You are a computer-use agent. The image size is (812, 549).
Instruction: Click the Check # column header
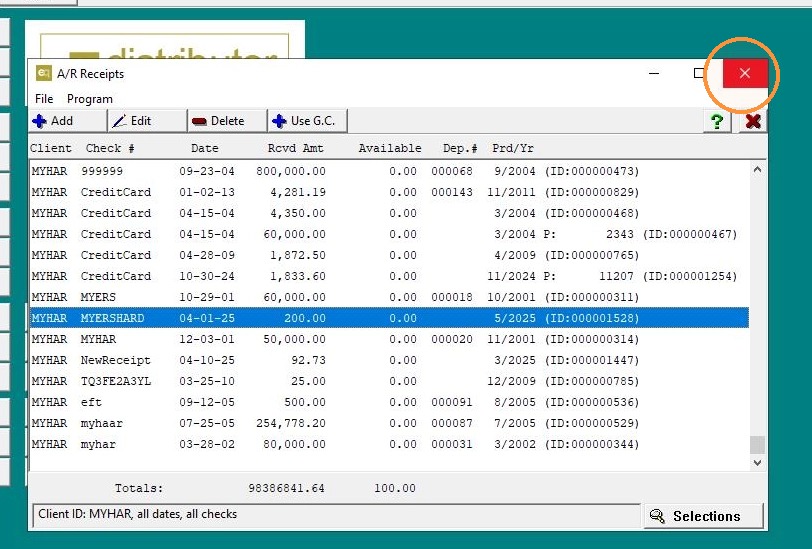110,148
